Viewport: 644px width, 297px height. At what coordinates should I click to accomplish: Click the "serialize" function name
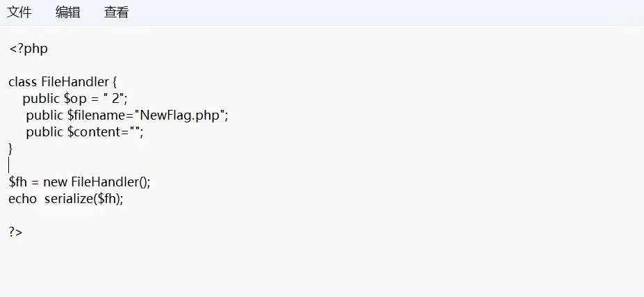68,199
